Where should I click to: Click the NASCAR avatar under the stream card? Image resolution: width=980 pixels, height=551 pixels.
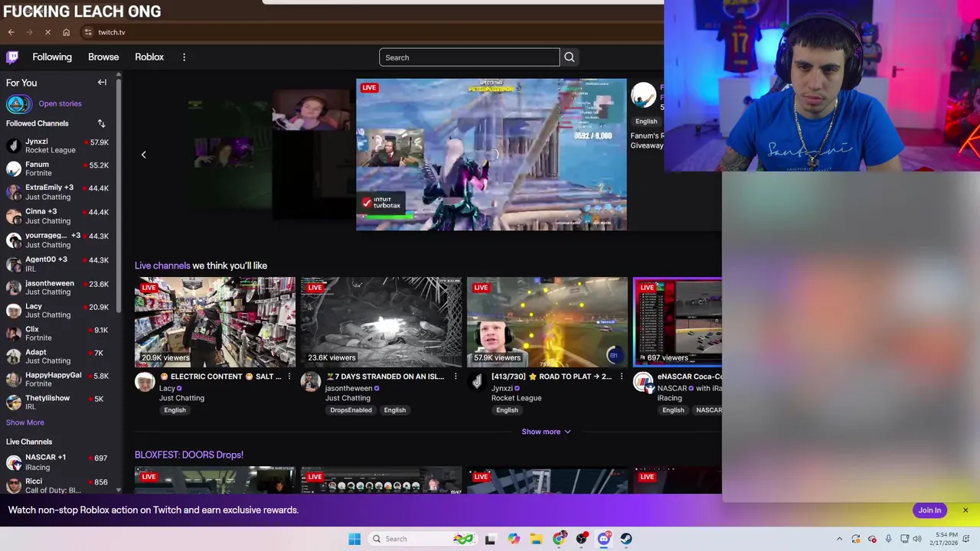[643, 382]
